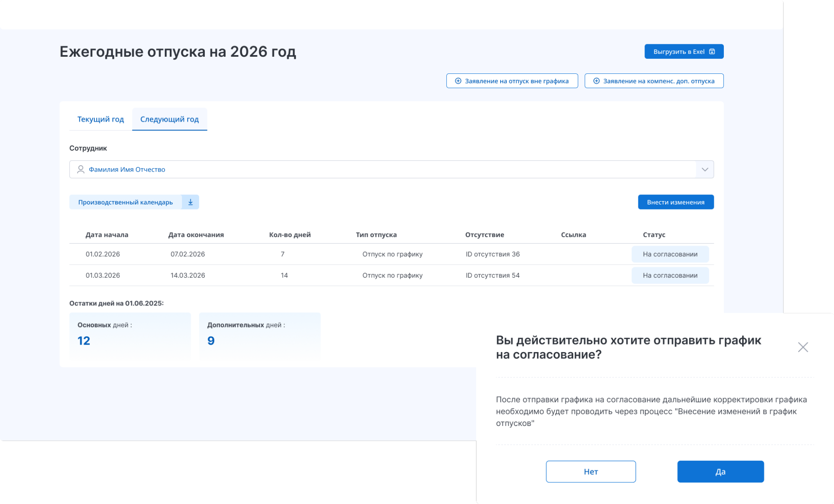The height and width of the screenshot is (504, 834).
Task: Expand the employee dropdown chevron
Action: point(705,169)
